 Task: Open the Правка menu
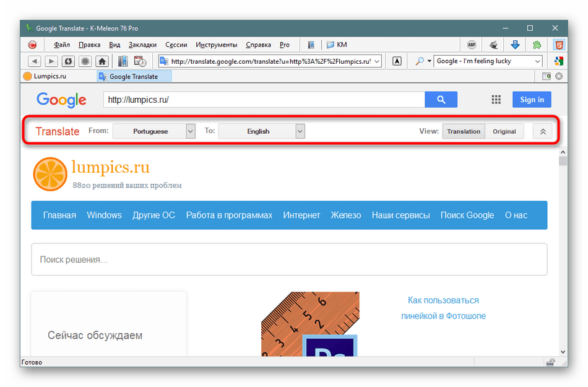click(x=89, y=45)
